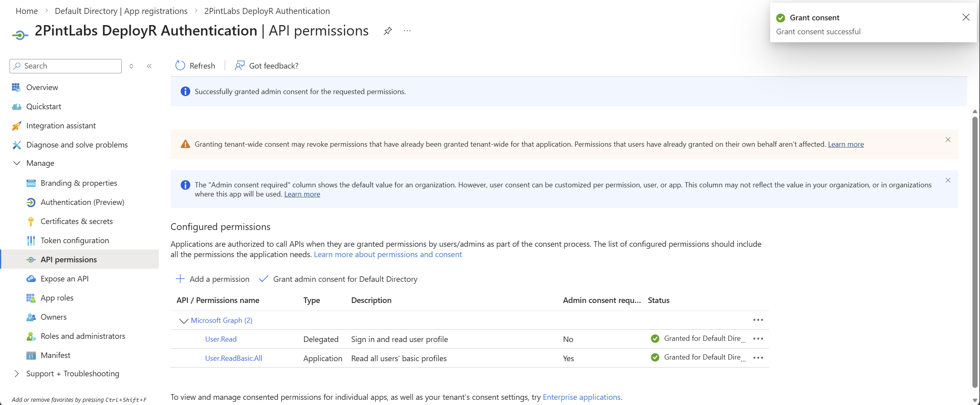Screen dimensions: 980x405
Task: Open Certificates & secrets
Action: point(77,221)
